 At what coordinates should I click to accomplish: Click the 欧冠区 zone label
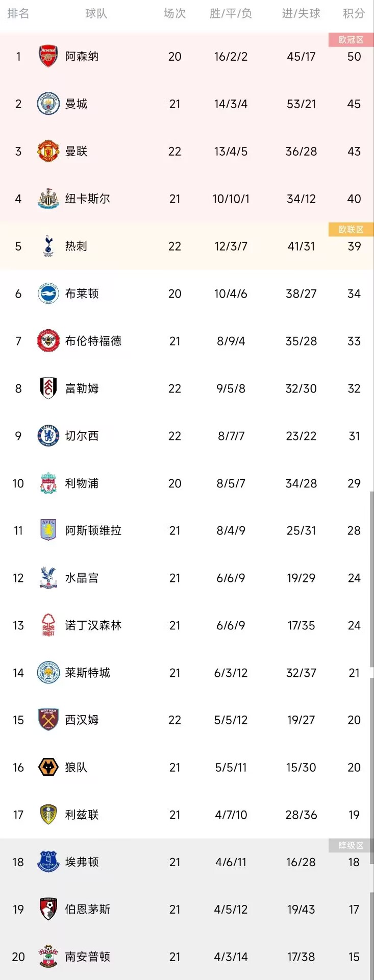click(351, 40)
